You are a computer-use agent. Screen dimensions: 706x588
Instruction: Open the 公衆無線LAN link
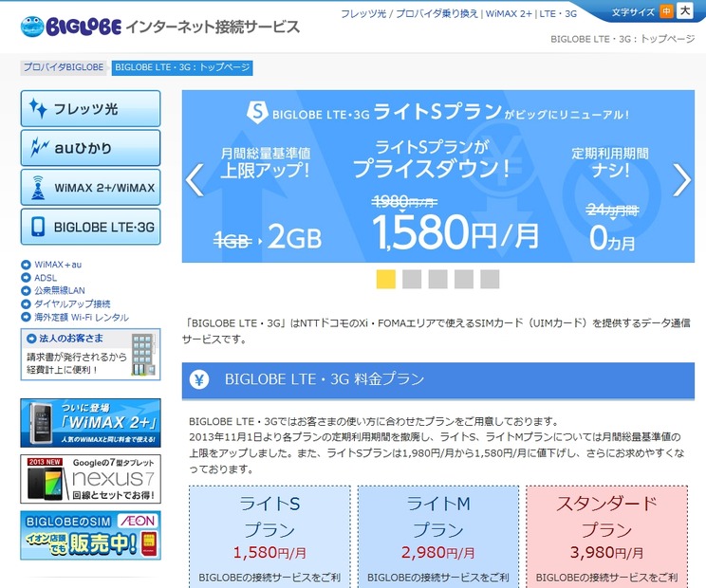[60, 290]
